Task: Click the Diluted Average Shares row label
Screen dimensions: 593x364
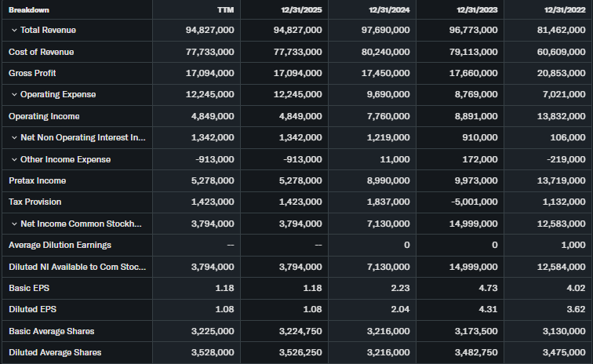Action: (55, 352)
